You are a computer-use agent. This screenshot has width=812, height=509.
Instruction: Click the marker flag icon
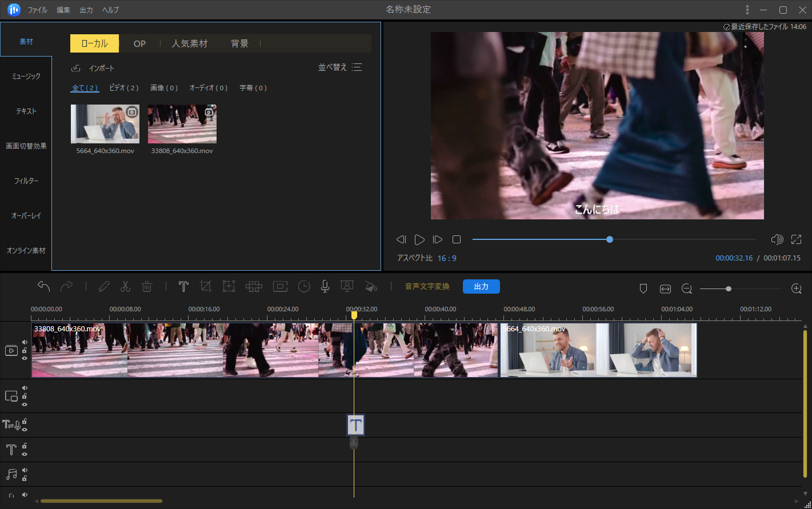point(643,289)
